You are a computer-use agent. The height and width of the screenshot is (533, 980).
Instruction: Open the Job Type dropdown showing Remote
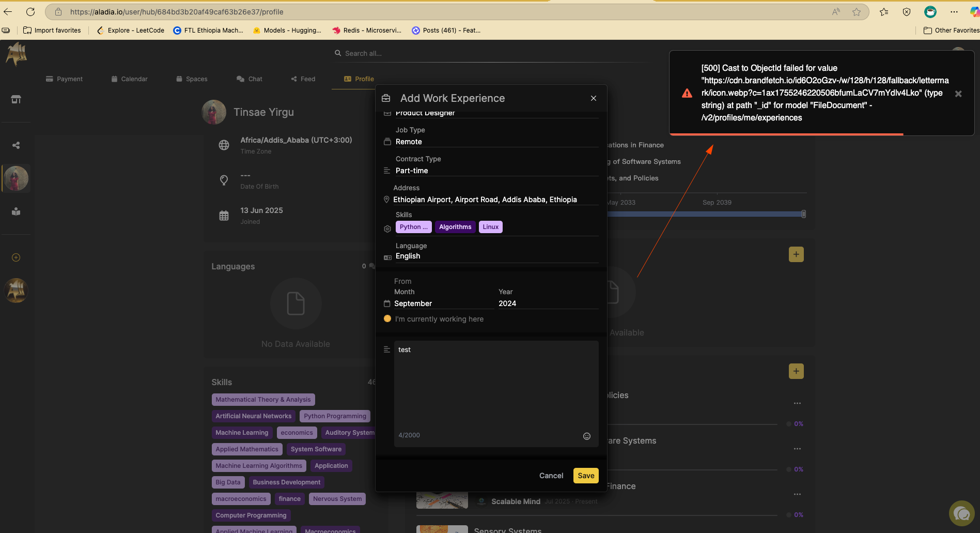(496, 142)
